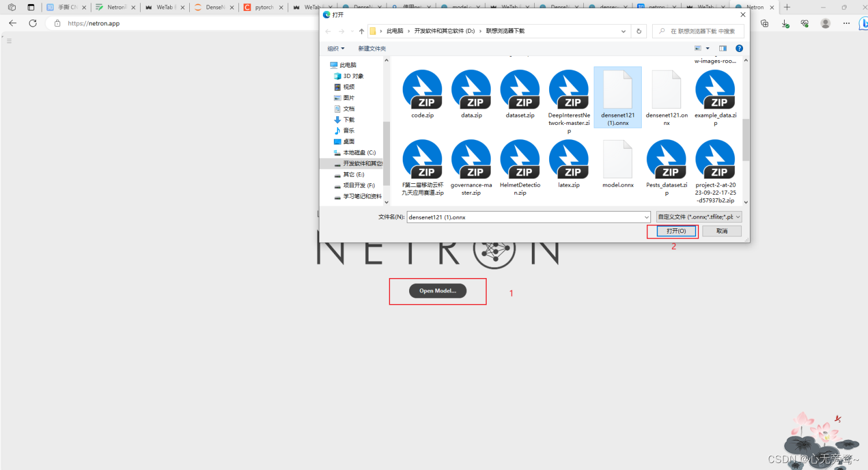
Task: Expand the 此电脑 breadcrumb chevron
Action: [409, 31]
